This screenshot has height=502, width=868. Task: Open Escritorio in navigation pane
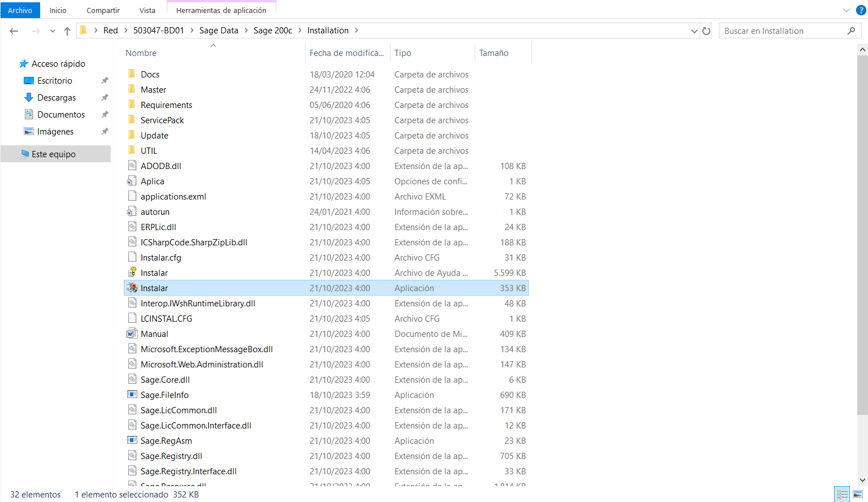pyautogui.click(x=55, y=81)
